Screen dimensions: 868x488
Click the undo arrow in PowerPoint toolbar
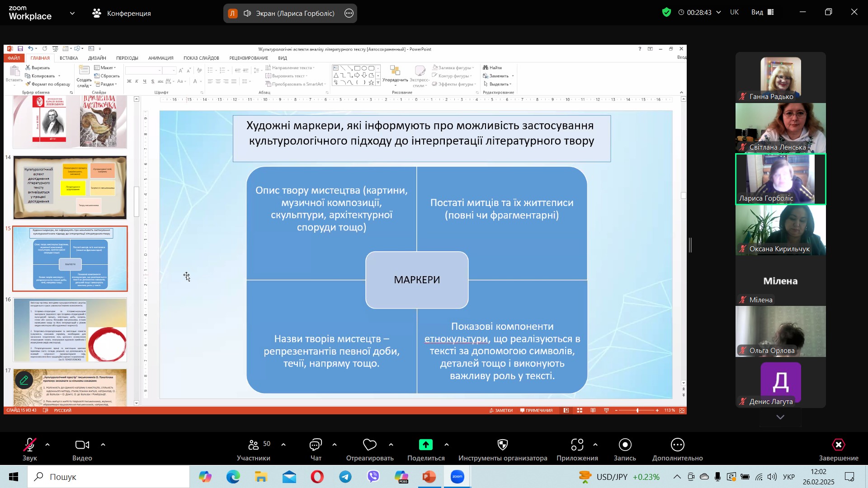[30, 49]
